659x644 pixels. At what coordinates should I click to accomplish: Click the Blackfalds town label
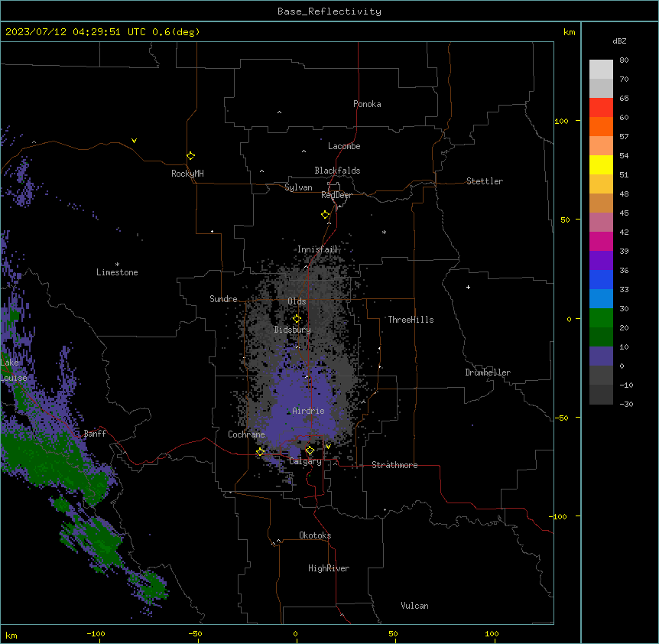click(x=337, y=171)
